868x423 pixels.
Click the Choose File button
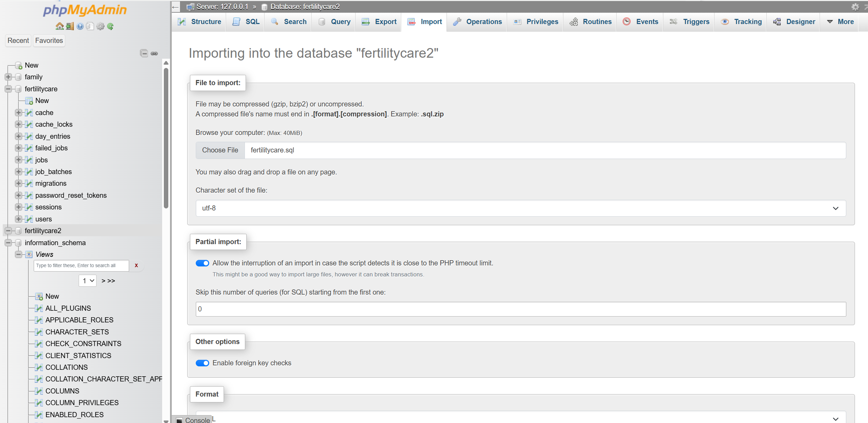tap(220, 150)
